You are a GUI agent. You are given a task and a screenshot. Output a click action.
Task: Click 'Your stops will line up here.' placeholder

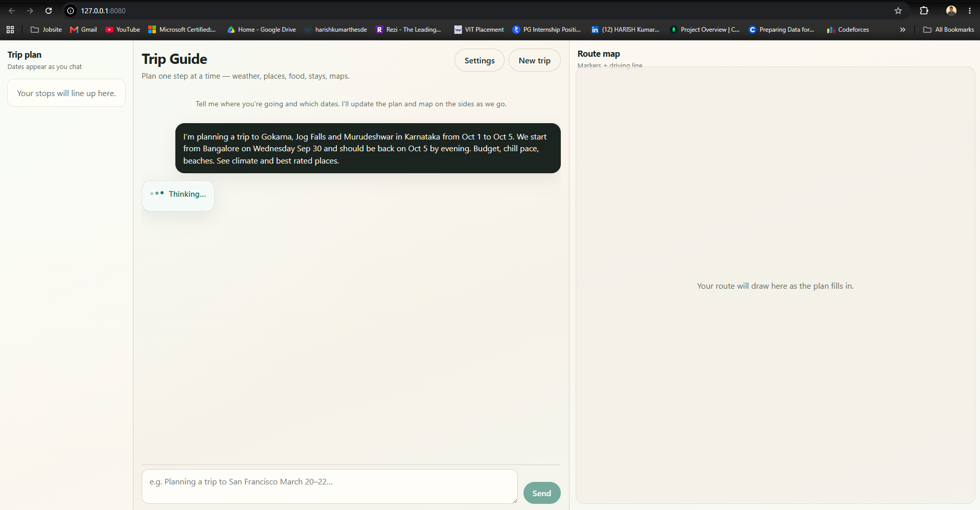point(66,93)
